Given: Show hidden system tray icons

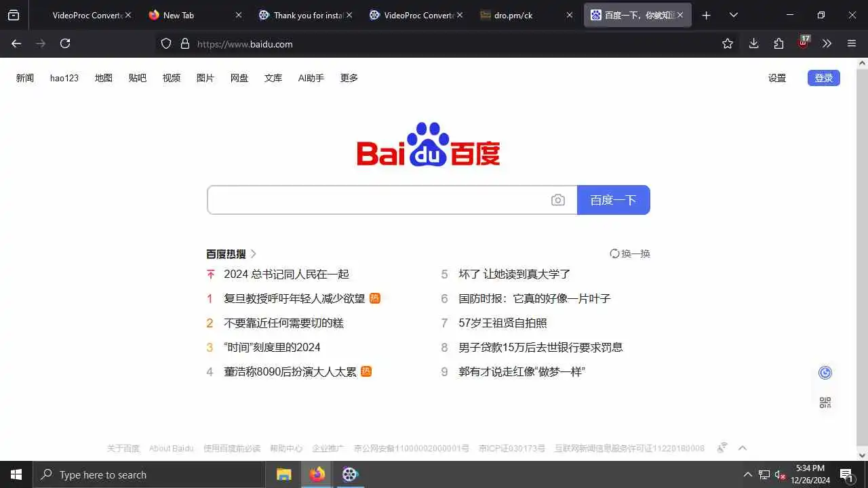Looking at the screenshot, I should 747,474.
